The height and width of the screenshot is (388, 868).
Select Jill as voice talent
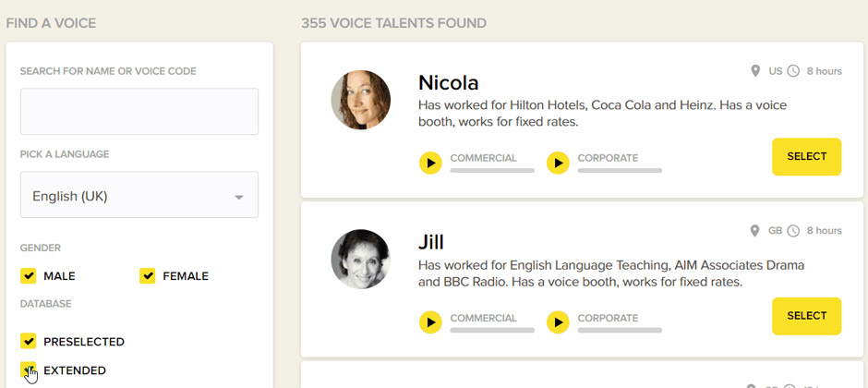(x=806, y=316)
